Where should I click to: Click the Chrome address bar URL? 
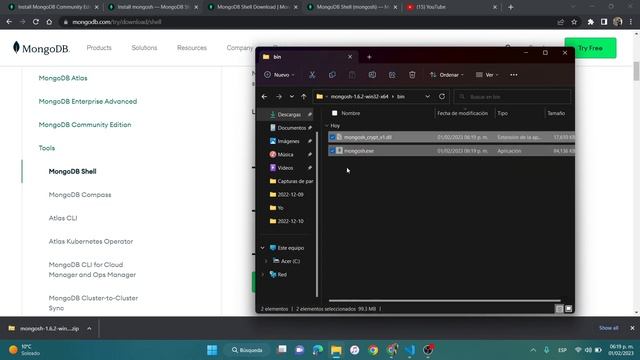(117, 22)
